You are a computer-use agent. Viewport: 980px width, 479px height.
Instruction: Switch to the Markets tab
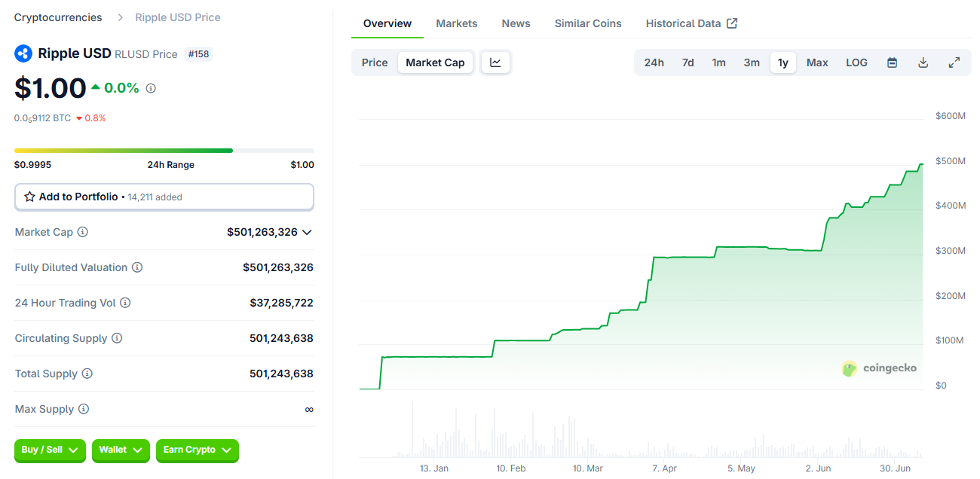click(456, 23)
